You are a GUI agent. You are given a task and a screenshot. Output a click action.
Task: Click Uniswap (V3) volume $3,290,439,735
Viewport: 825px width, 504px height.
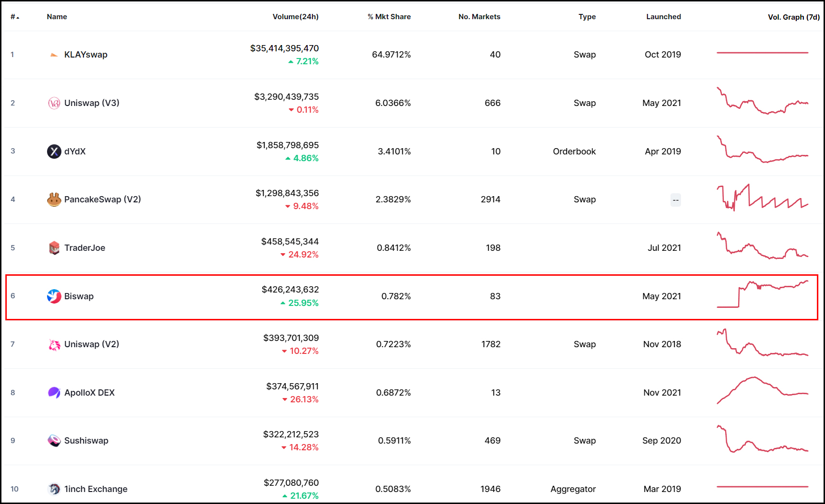pos(287,97)
